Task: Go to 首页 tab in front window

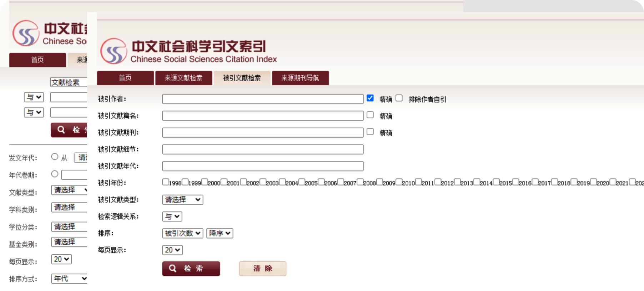Action: 125,78
